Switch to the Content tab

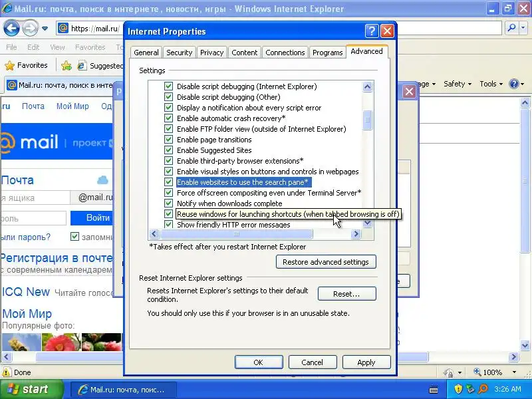[244, 53]
